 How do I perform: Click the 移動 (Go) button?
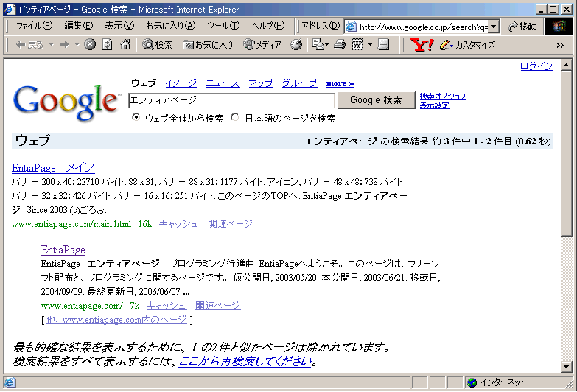522,27
